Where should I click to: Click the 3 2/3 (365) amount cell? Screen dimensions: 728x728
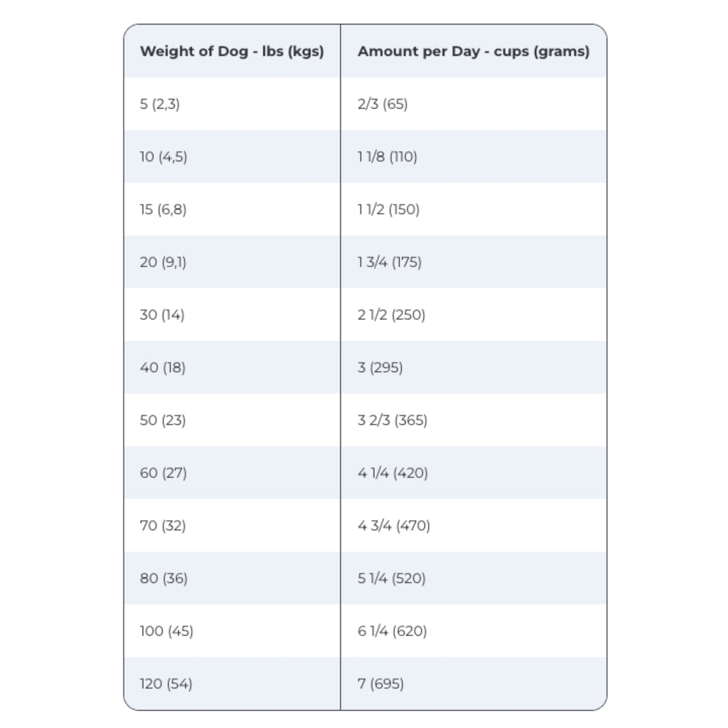(393, 420)
